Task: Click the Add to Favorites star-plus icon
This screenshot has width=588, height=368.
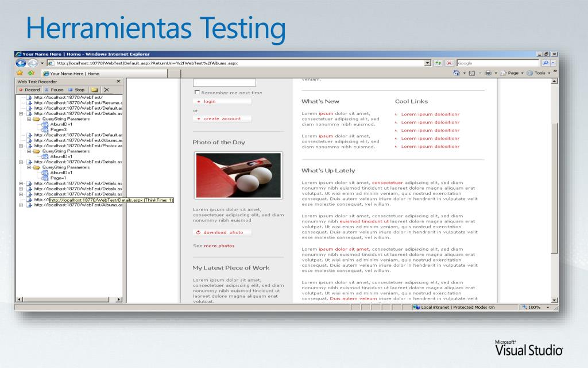Action: click(31, 73)
